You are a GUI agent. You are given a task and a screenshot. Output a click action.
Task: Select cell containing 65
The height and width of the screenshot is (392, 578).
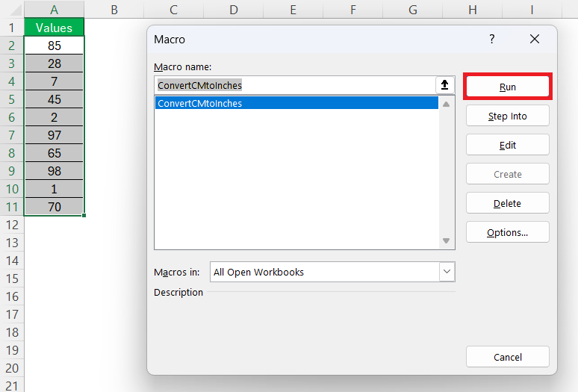click(55, 153)
